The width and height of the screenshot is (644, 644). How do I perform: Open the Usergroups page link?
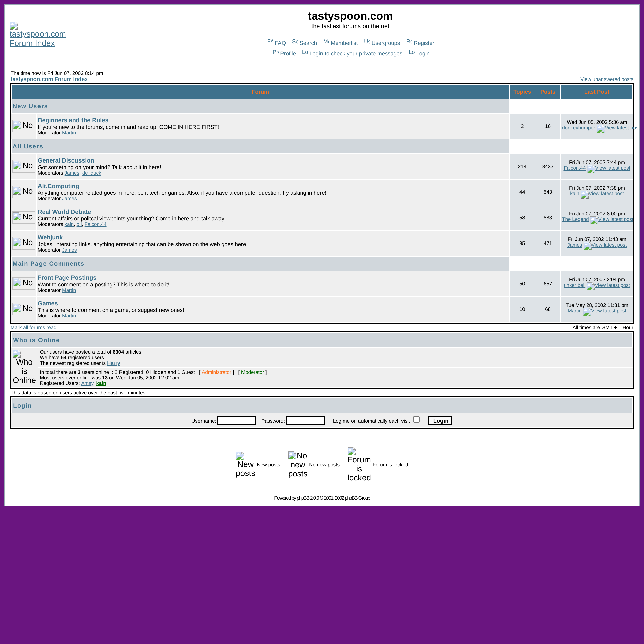tap(385, 43)
